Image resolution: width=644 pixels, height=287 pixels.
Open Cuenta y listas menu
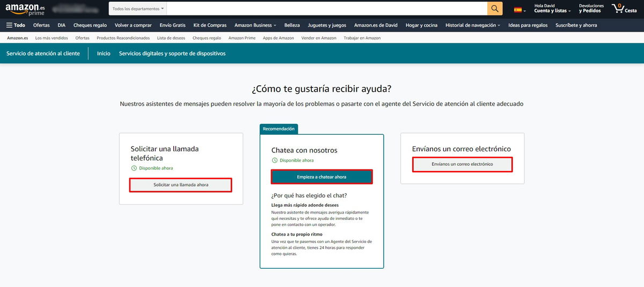pyautogui.click(x=552, y=11)
